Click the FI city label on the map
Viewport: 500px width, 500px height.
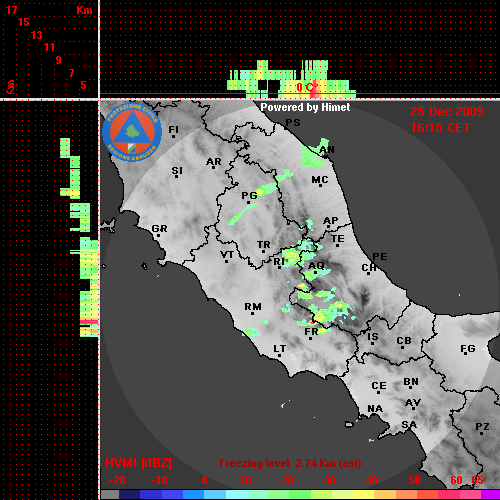click(x=173, y=129)
